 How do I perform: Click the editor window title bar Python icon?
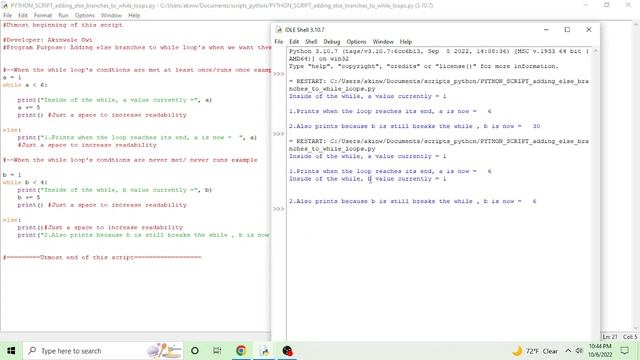tap(4, 5)
